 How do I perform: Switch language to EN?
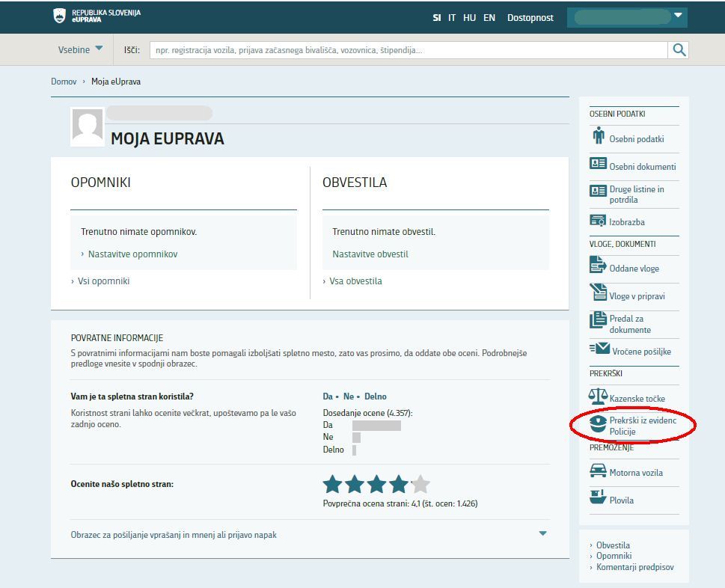point(489,17)
